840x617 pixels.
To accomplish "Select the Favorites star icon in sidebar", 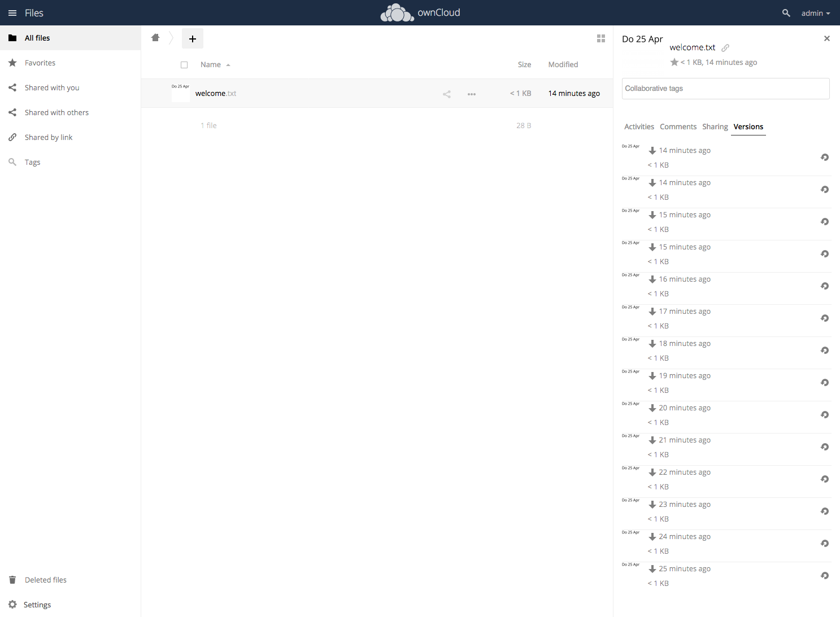I will 12,63.
